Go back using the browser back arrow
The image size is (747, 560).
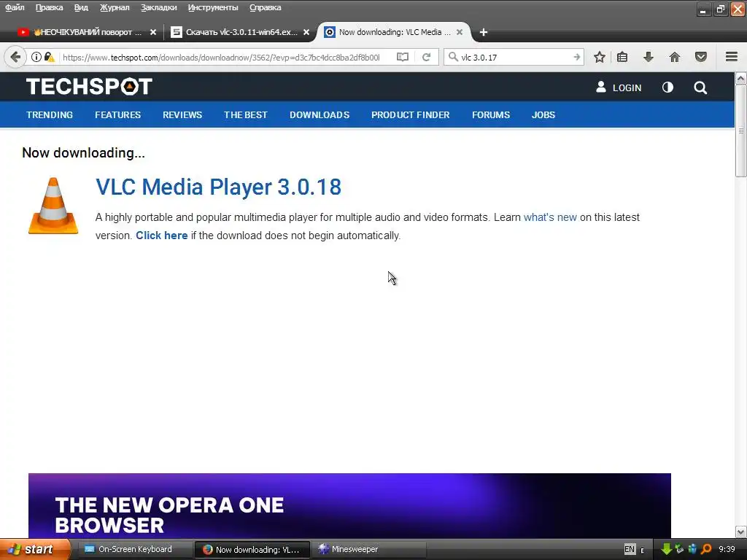pos(15,57)
